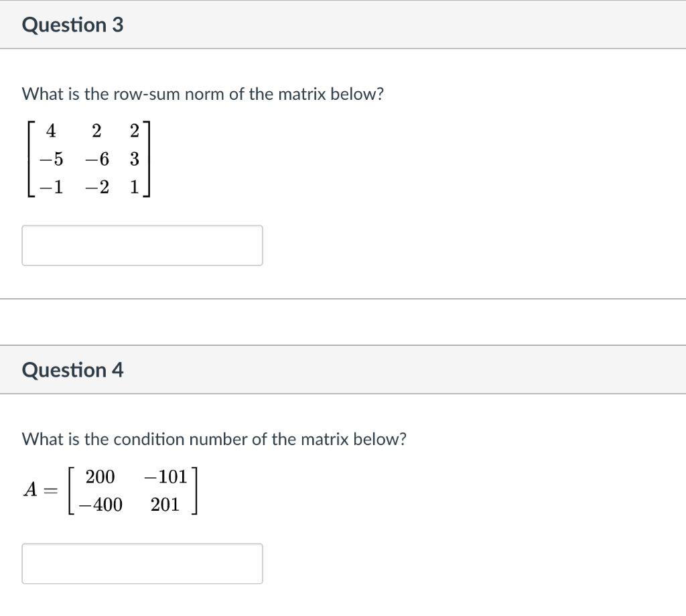Select the Question 4 header
686x616 pixels.
tap(73, 369)
